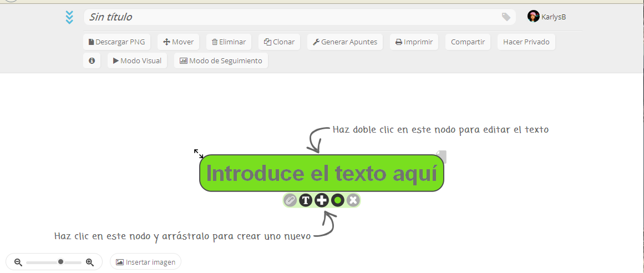Click the Sin título title field
644x273 pixels.
click(x=300, y=17)
